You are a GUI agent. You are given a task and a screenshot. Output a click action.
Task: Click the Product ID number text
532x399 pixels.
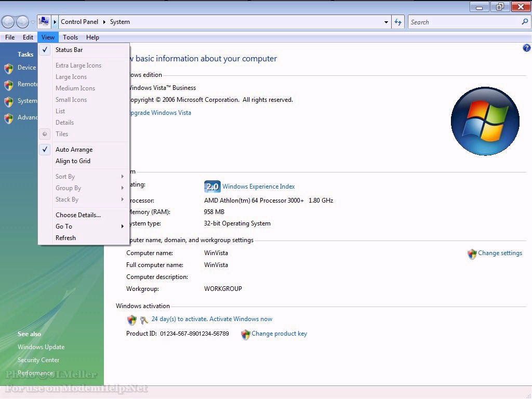[194, 334]
